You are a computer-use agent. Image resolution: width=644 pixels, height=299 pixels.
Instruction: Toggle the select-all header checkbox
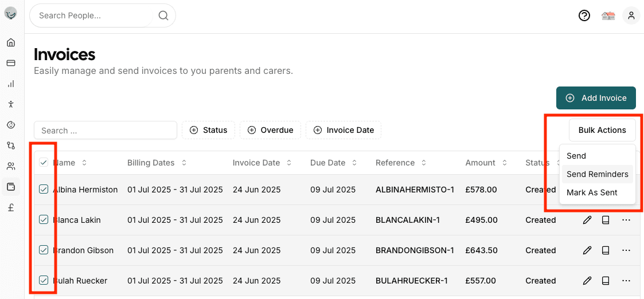(x=44, y=163)
